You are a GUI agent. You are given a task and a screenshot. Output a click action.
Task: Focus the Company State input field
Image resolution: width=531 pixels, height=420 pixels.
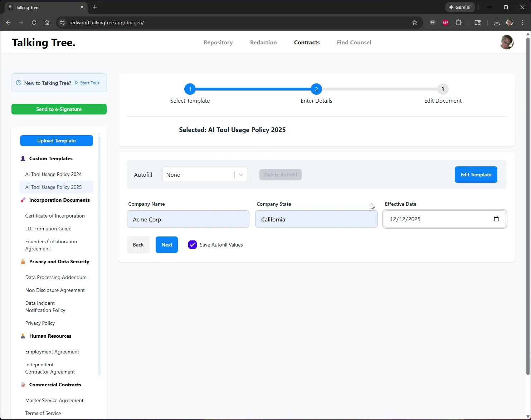coord(316,219)
